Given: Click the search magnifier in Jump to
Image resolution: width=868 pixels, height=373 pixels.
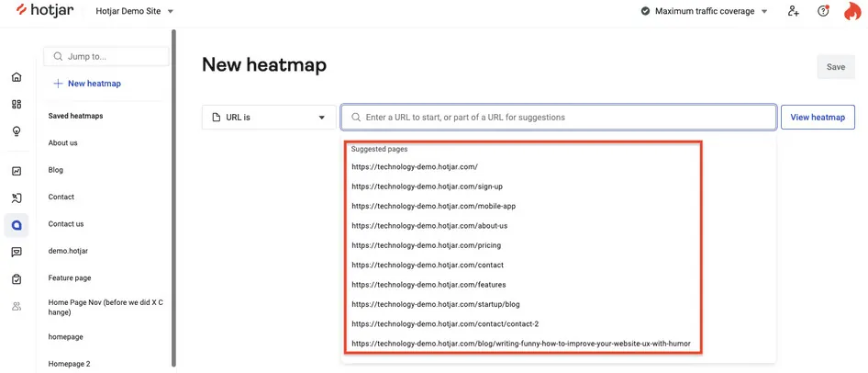Looking at the screenshot, I should click(x=58, y=57).
